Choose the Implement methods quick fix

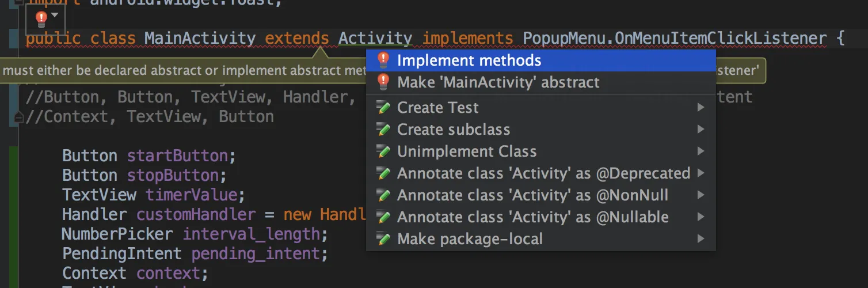click(469, 60)
